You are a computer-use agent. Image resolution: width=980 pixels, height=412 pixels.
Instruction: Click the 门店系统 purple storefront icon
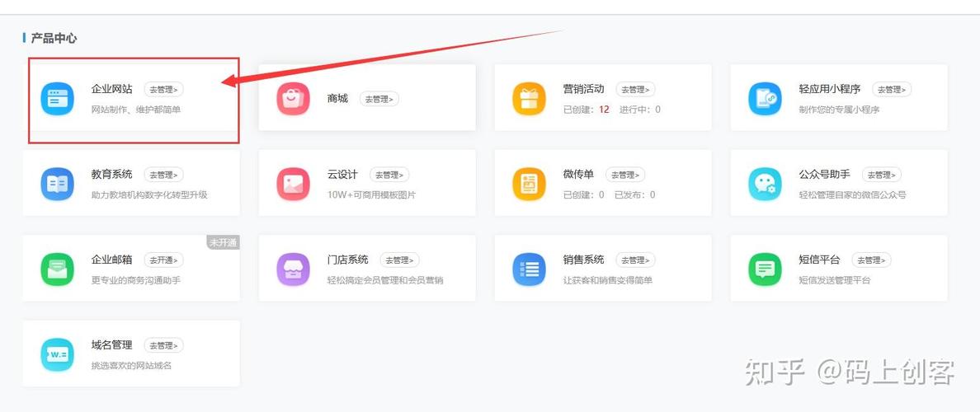(293, 269)
